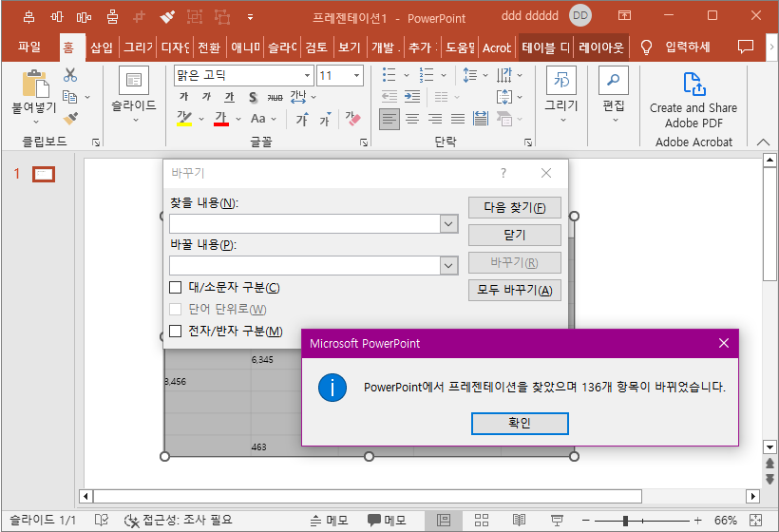
Task: Click the Copy icon
Action: pos(69,97)
